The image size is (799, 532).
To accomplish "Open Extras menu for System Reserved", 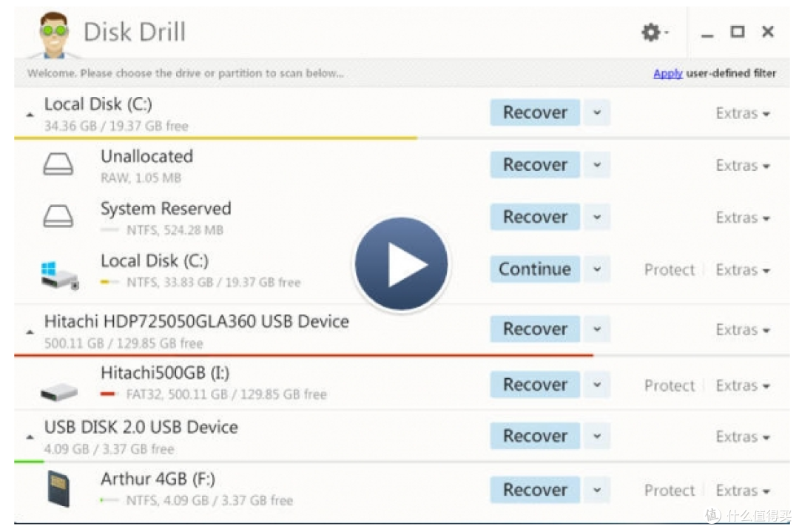I will [743, 218].
